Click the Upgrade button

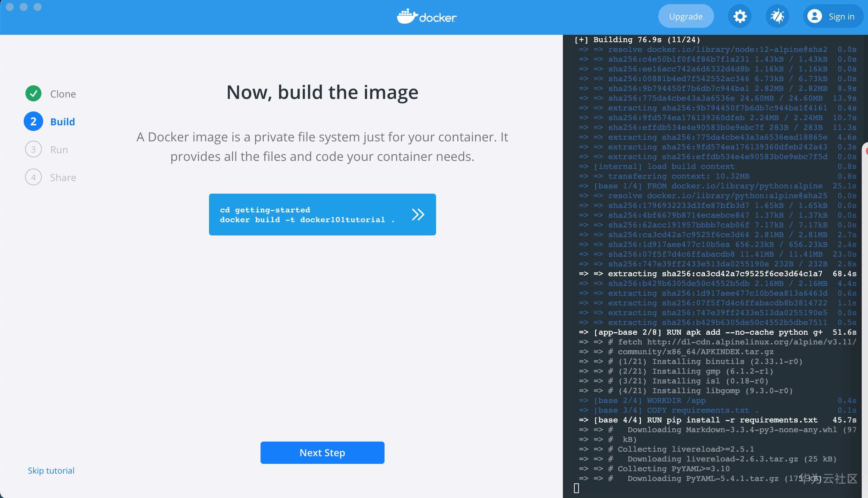point(685,16)
